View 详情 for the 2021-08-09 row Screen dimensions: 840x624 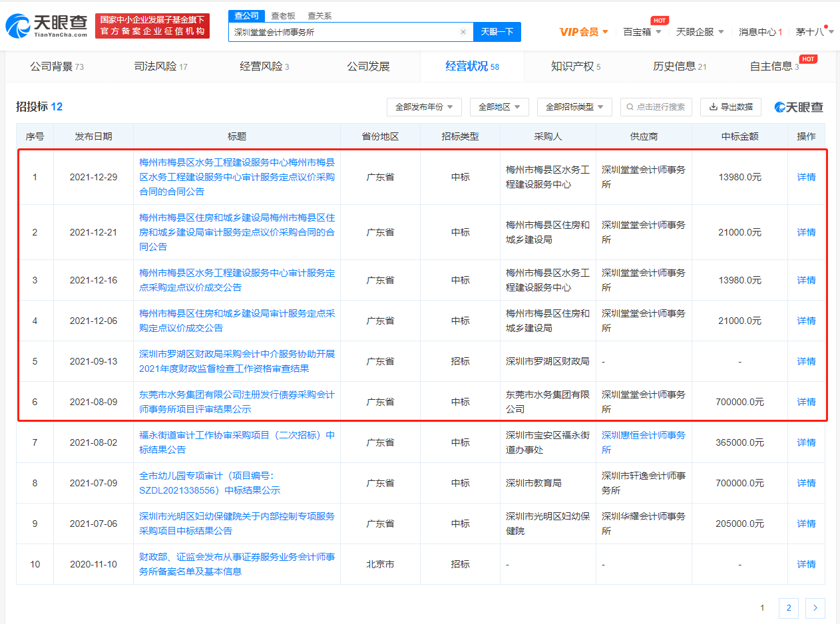[806, 402]
